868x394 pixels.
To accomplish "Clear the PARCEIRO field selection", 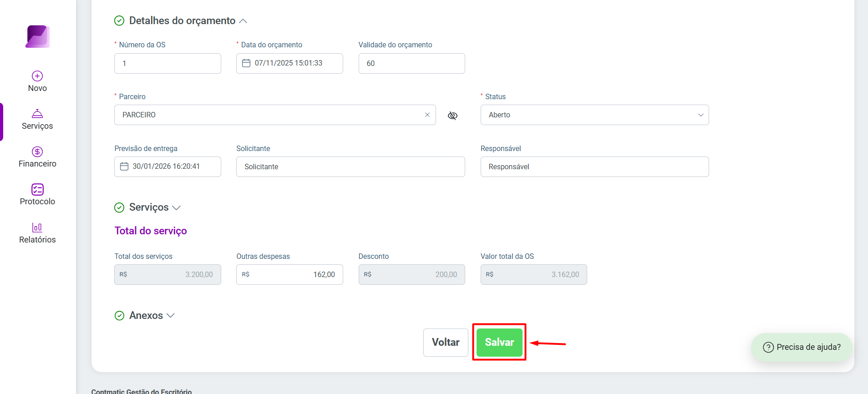I will 427,115.
